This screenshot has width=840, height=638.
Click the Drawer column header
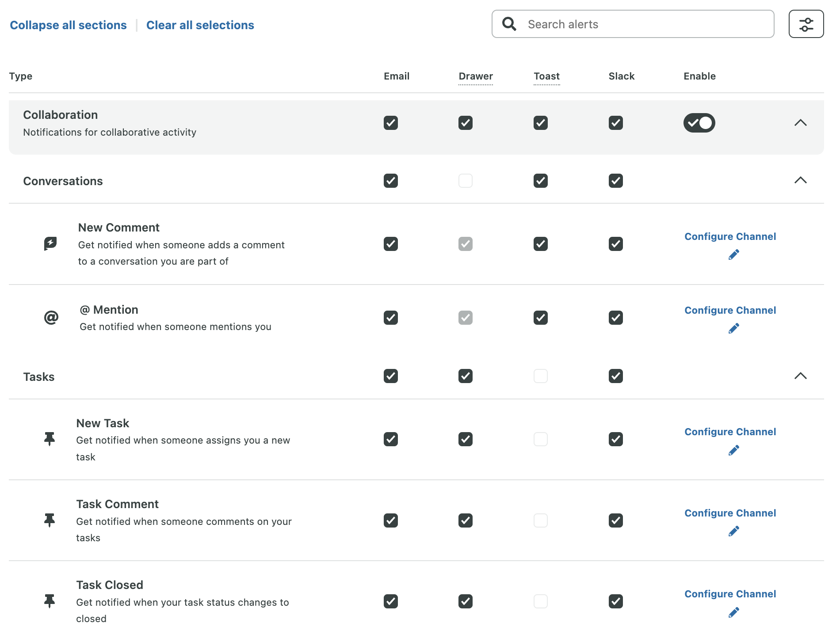476,76
